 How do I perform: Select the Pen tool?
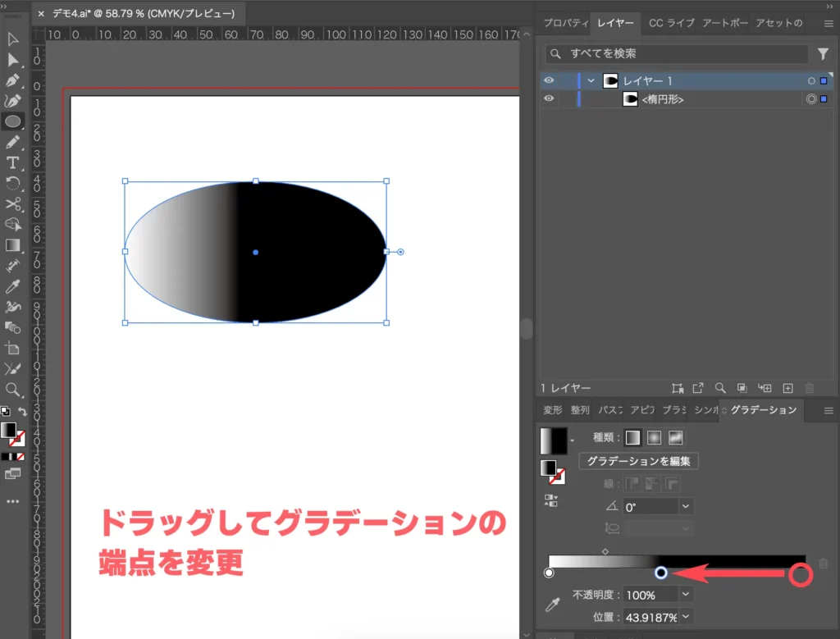point(13,80)
